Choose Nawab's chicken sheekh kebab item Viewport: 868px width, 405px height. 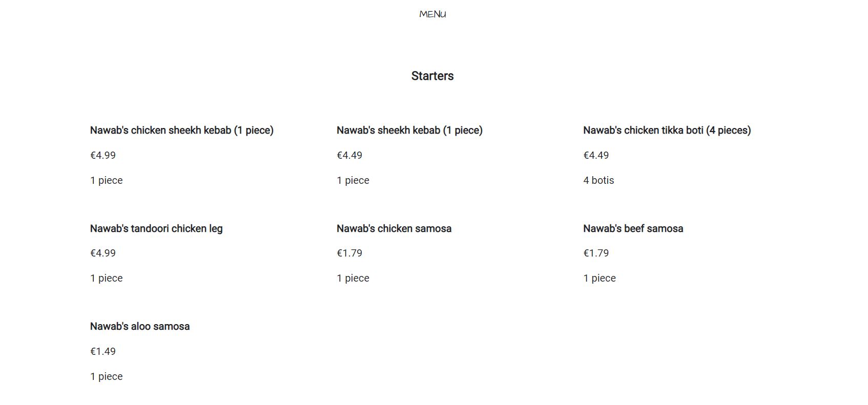(182, 131)
